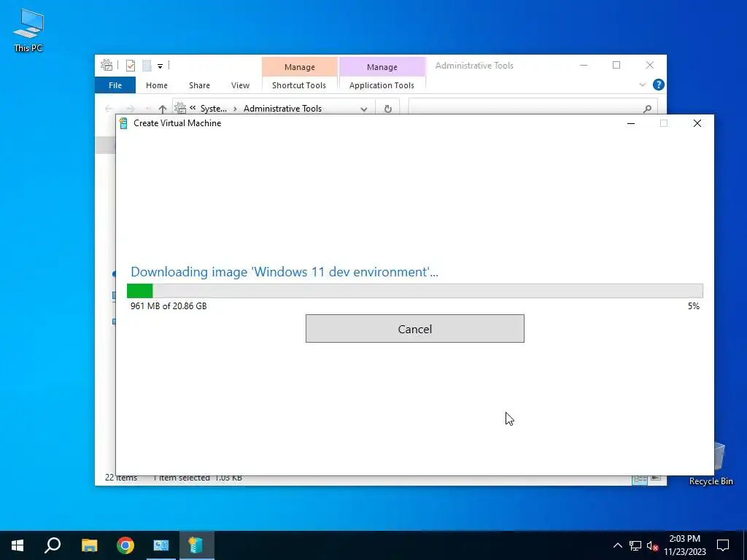This screenshot has height=560, width=747.
Task: Open the clock showing 2:03 PM
Action: [x=684, y=545]
